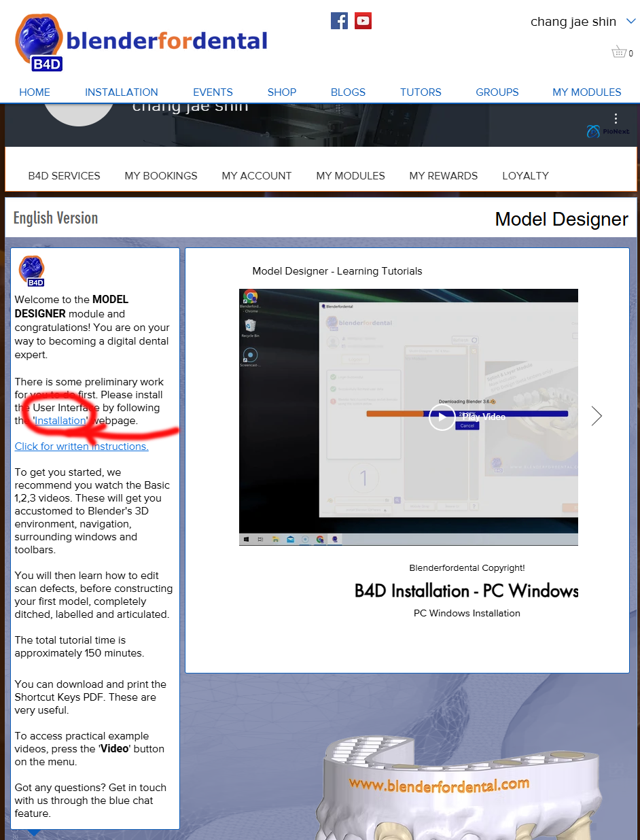Open TUTORS in main navigation
This screenshot has height=840, width=640.
point(421,92)
